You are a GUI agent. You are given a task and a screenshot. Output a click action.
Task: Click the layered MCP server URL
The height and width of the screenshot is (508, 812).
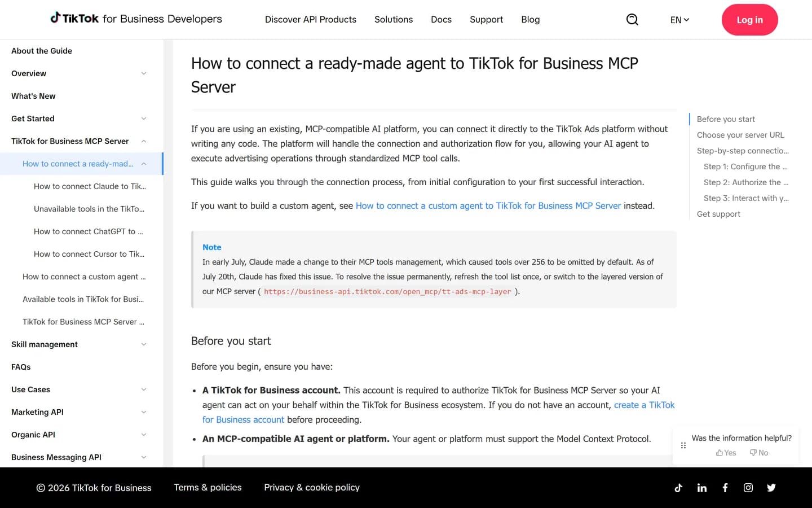click(387, 292)
